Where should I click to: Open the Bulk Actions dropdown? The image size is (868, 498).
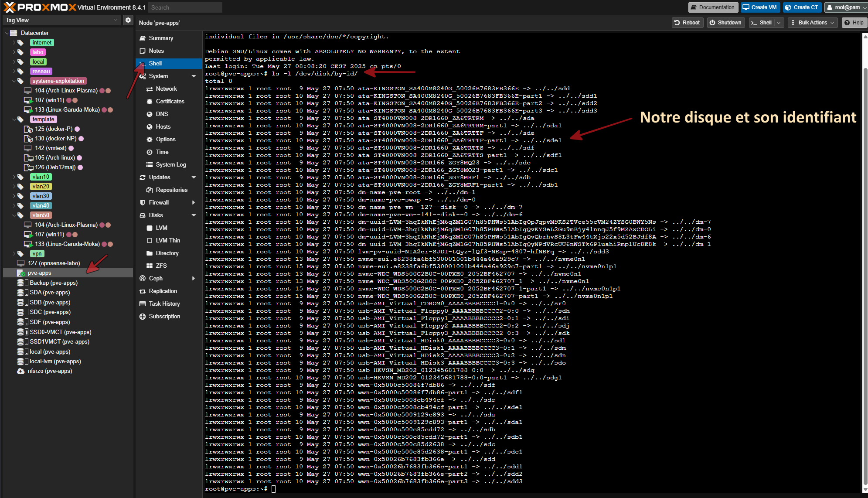pyautogui.click(x=812, y=23)
